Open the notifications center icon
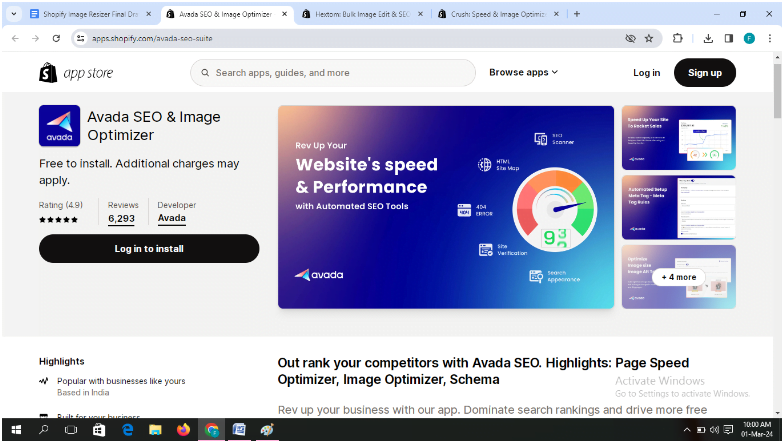 click(x=729, y=430)
